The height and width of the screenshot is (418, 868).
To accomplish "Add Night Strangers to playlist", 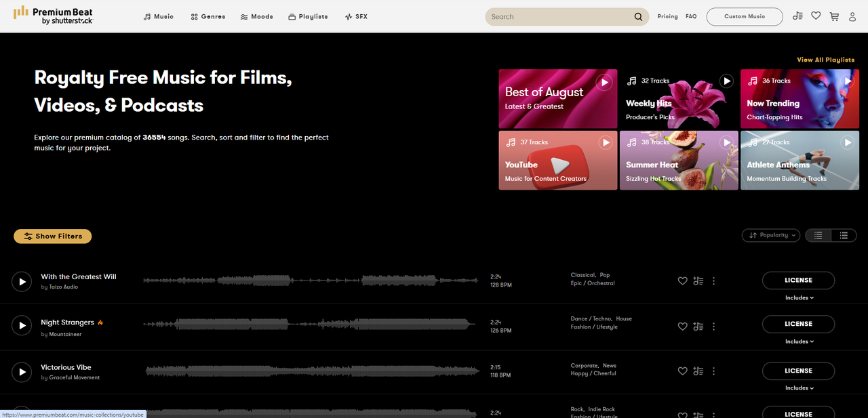I will (x=698, y=326).
